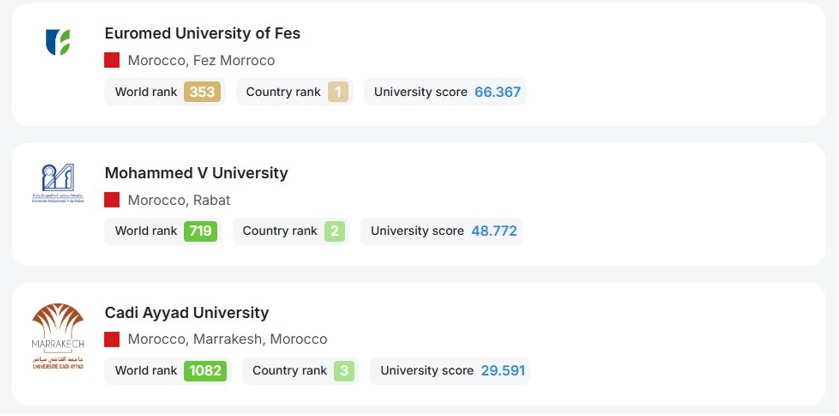Click the Cadi Ayyad University Marrakech logo
The image size is (839, 416).
[x=58, y=336]
